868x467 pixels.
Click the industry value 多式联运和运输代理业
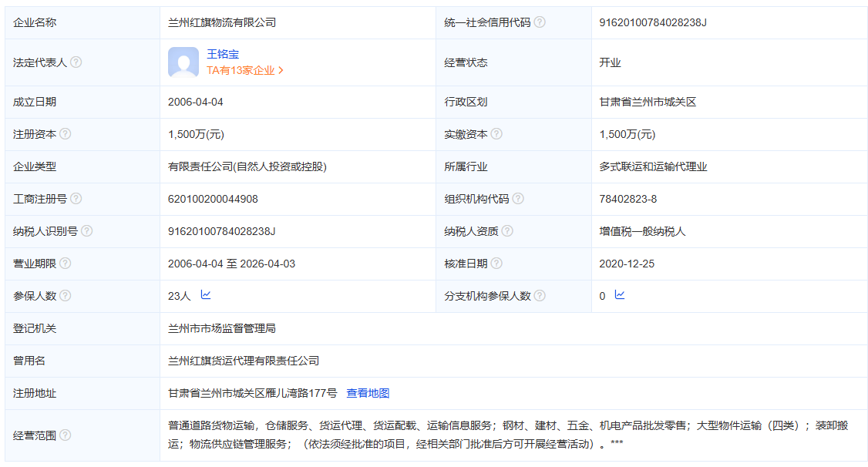[653, 166]
